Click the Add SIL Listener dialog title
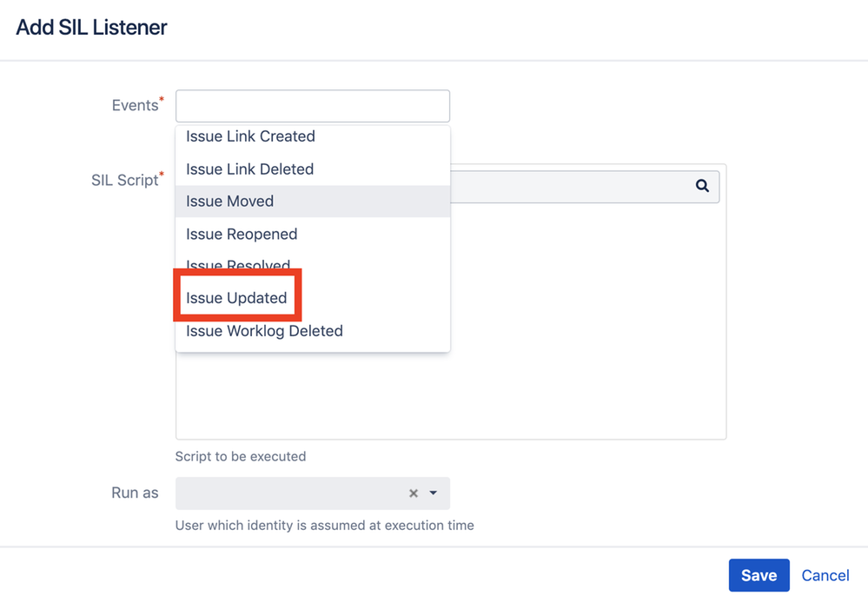Image resolution: width=868 pixels, height=602 pixels. [x=91, y=27]
